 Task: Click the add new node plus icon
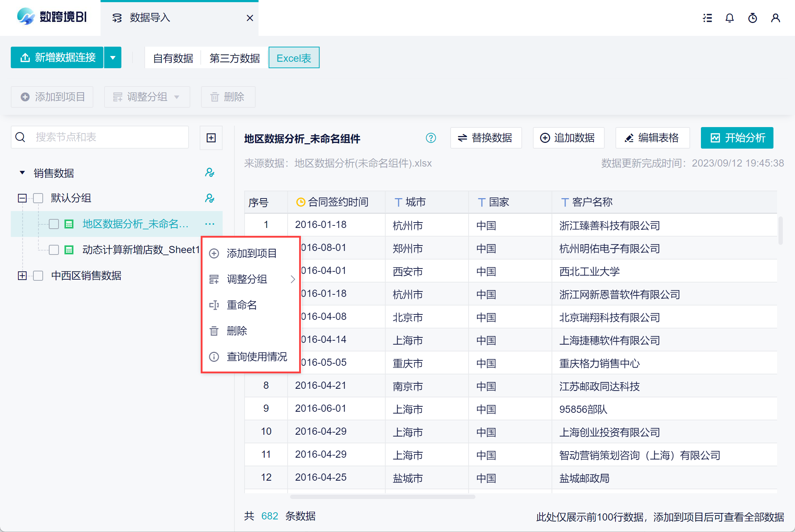coord(211,137)
